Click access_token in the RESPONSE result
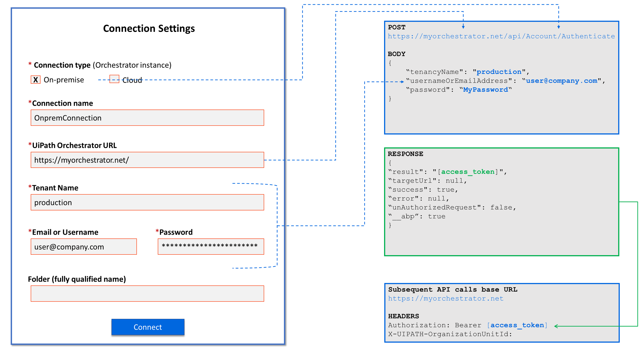 click(468, 172)
